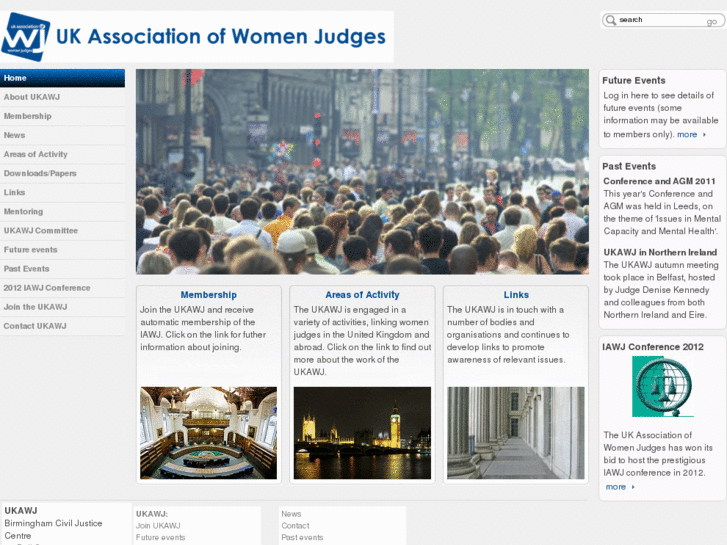Open 2012 IAWJ Conference menu item

click(62, 288)
